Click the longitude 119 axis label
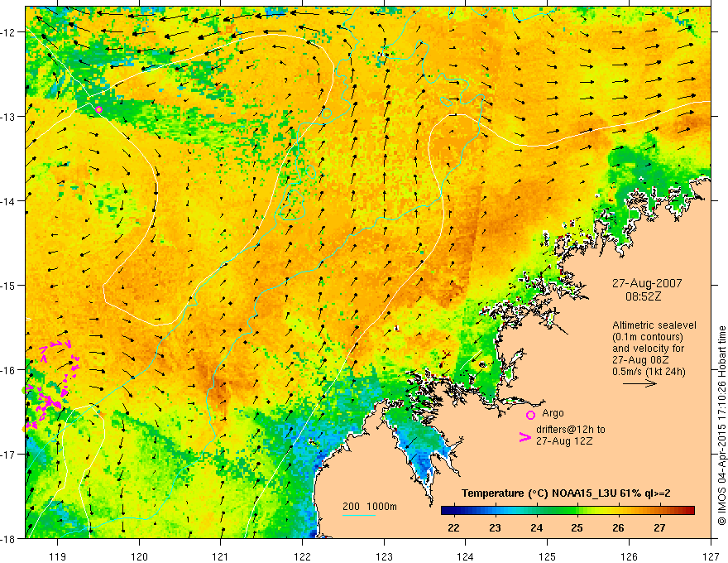Screen dimensions: 728x563 (58, 556)
